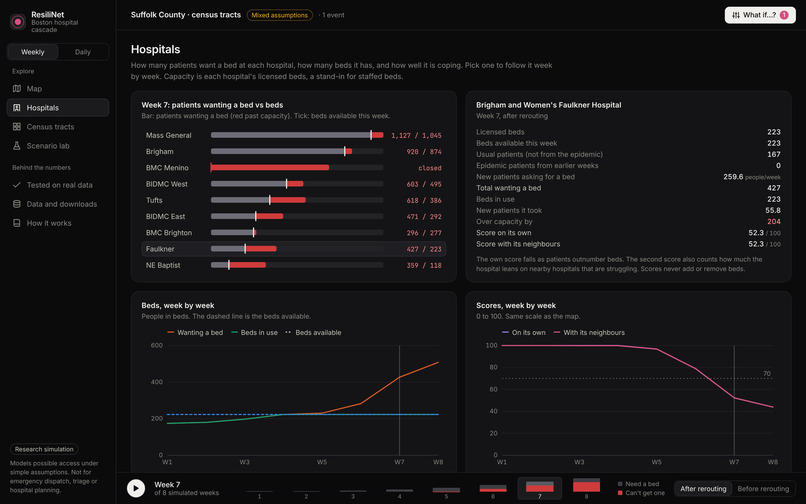Jump to week 5 in timeline

[446, 489]
